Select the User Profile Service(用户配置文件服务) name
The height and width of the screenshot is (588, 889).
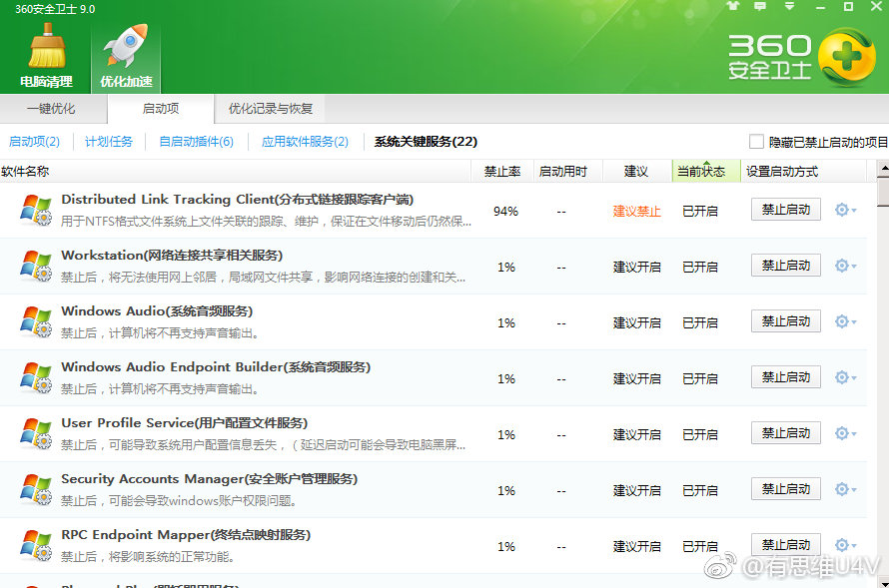[184, 423]
